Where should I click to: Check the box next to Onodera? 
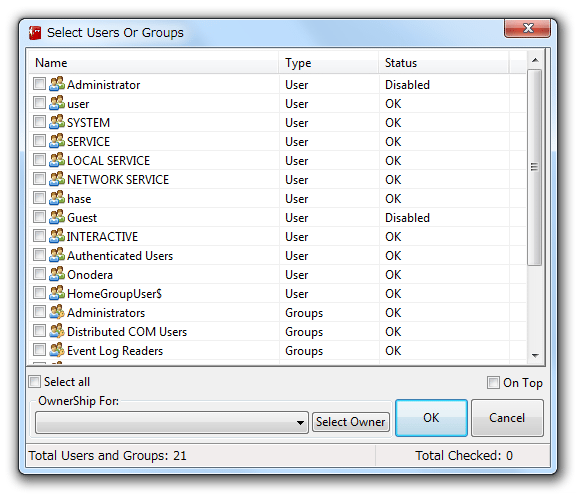[39, 274]
